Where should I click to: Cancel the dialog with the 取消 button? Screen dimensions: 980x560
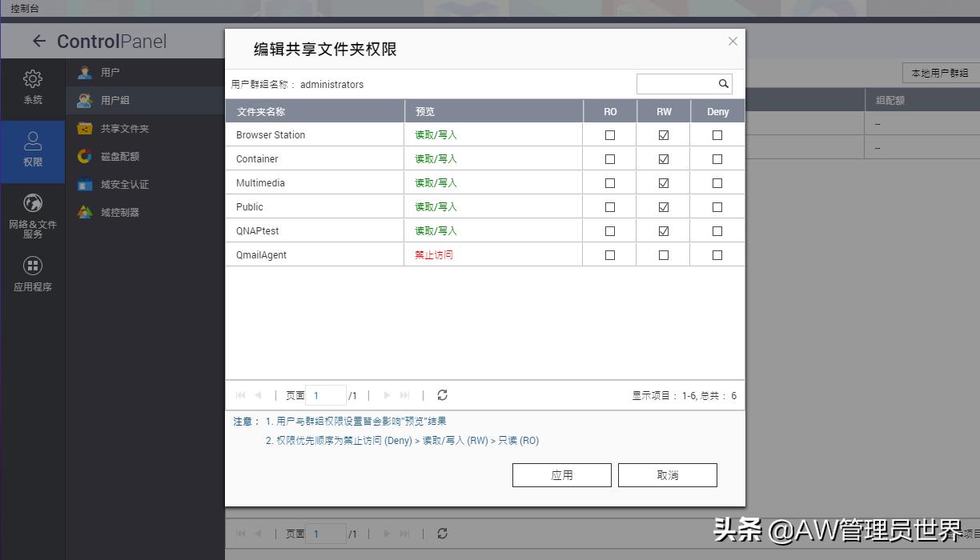pyautogui.click(x=667, y=474)
